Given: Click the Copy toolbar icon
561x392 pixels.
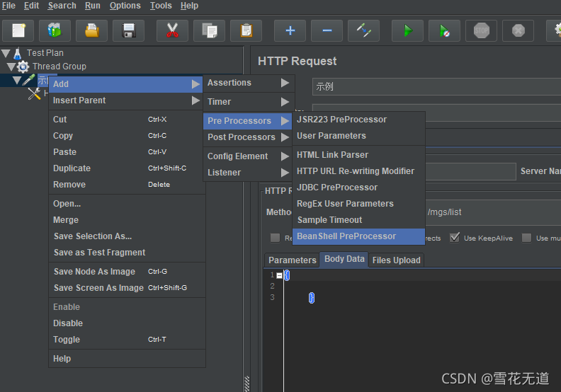Looking at the screenshot, I should [x=209, y=30].
